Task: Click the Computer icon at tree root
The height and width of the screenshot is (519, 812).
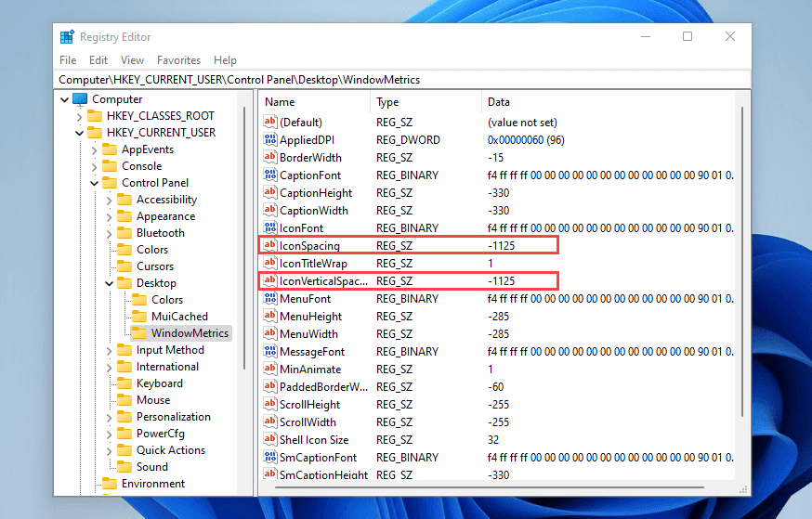Action: 80,99
